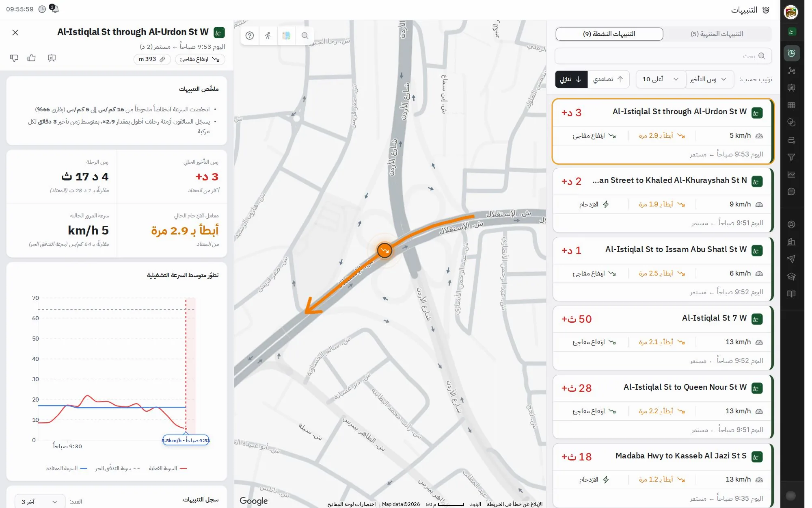Viewport: 812px width, 508px height.
Task: Select descending sort order تنازلي
Action: tap(571, 79)
